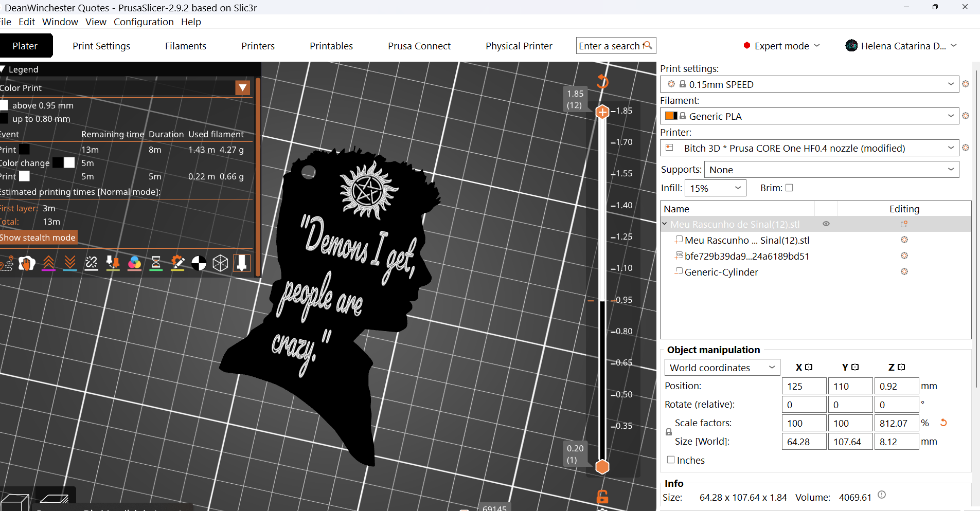Click the info circle icon next to Volume
Viewport: 980px width, 511px height.
[x=882, y=495]
